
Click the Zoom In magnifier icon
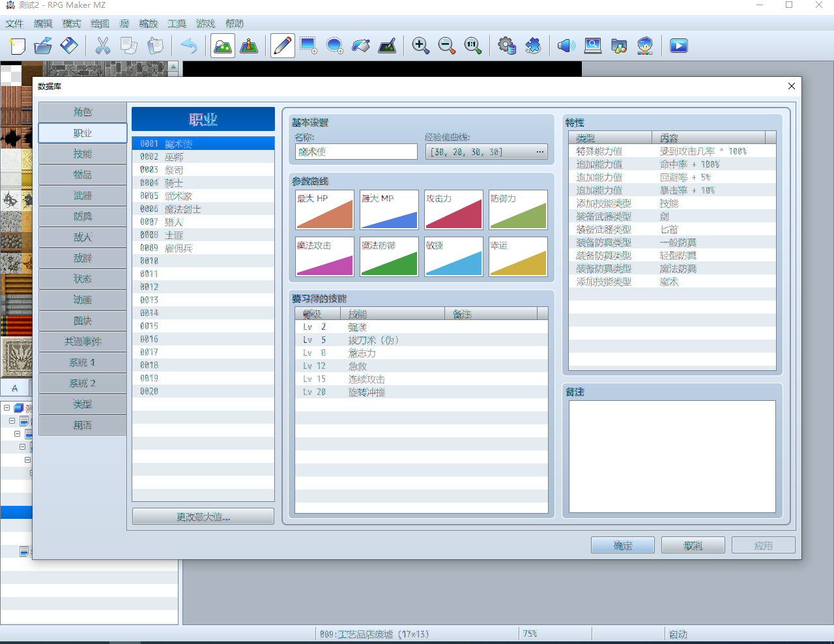pos(420,46)
